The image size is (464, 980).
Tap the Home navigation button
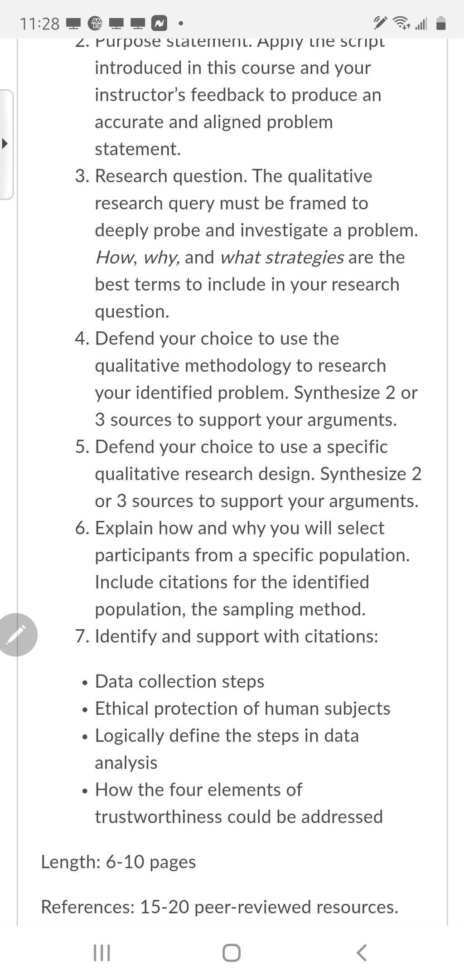click(232, 953)
